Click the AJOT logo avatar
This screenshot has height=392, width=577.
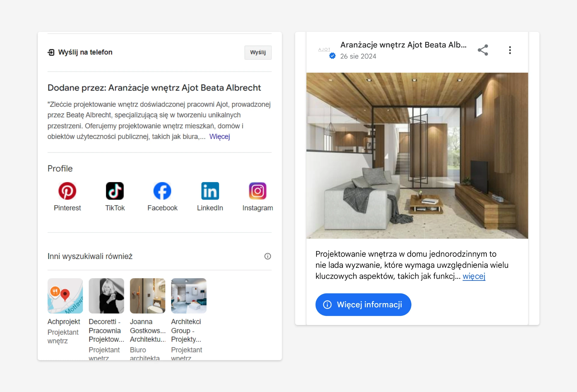tap(324, 50)
